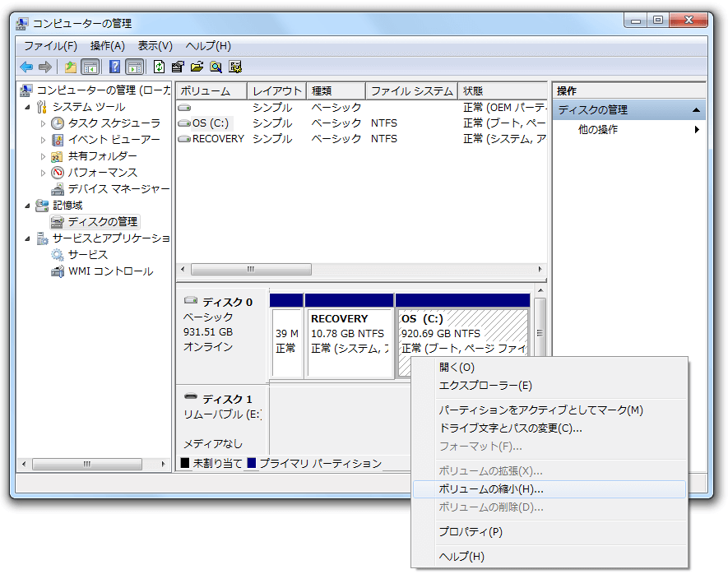Open the 表示(V) menu
The width and height of the screenshot is (728, 574).
pos(155,46)
